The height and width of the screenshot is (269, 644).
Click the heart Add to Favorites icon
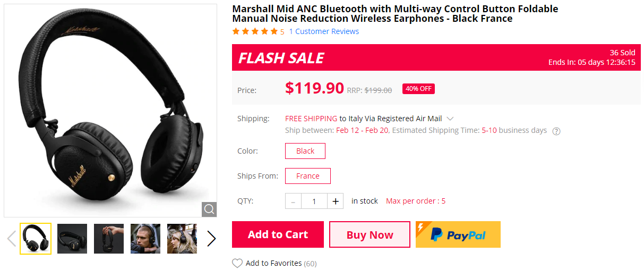tap(237, 263)
